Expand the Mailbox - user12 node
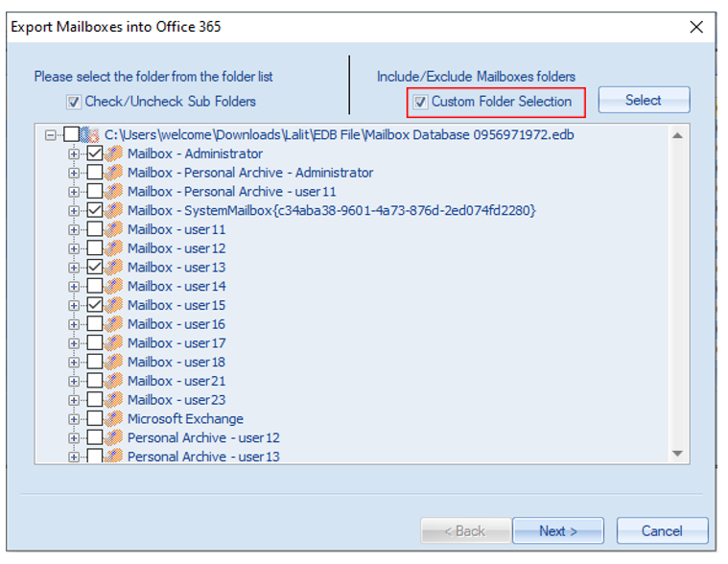Image resolution: width=728 pixels, height=564 pixels. (73, 248)
